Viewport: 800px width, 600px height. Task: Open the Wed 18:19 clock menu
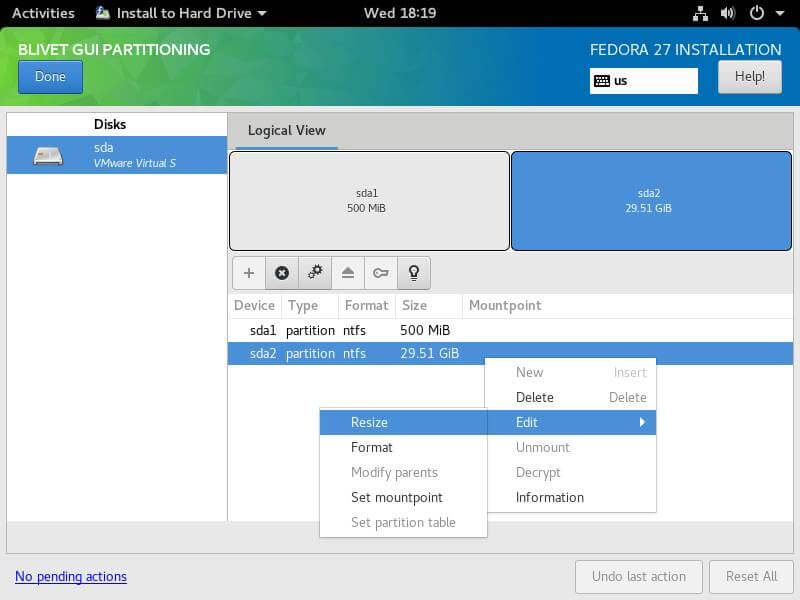coord(400,13)
